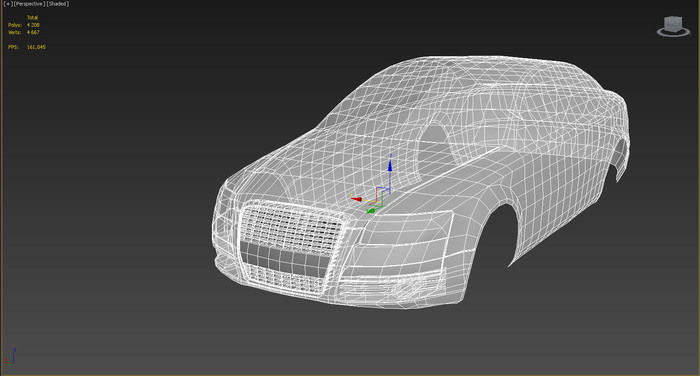Select the car's lower bumper grille

(286, 279)
